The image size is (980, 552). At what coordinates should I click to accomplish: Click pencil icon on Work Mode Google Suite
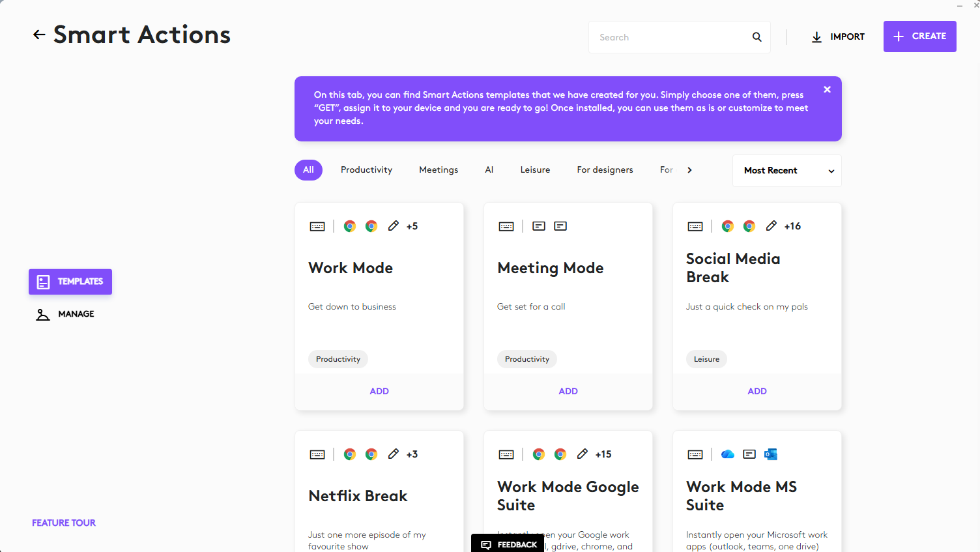(x=582, y=454)
